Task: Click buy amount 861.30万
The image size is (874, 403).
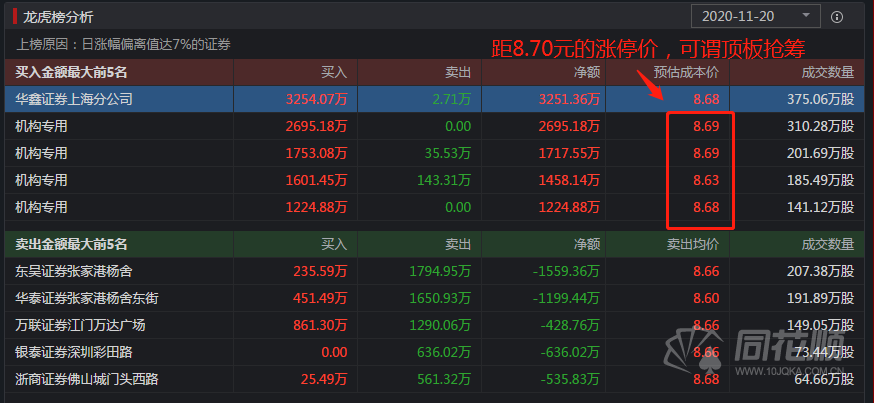Action: 319,325
